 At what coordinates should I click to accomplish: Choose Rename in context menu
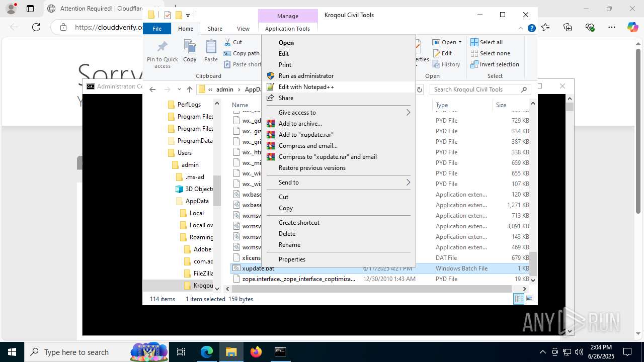tap(339, 245)
